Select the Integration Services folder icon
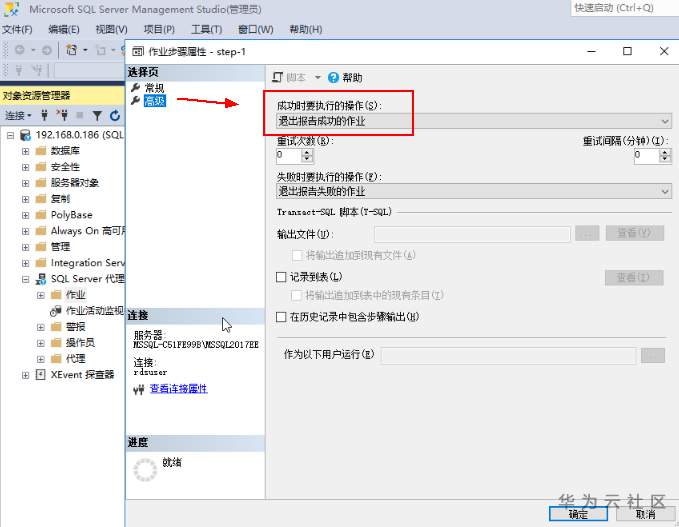The image size is (679, 527). [x=41, y=263]
